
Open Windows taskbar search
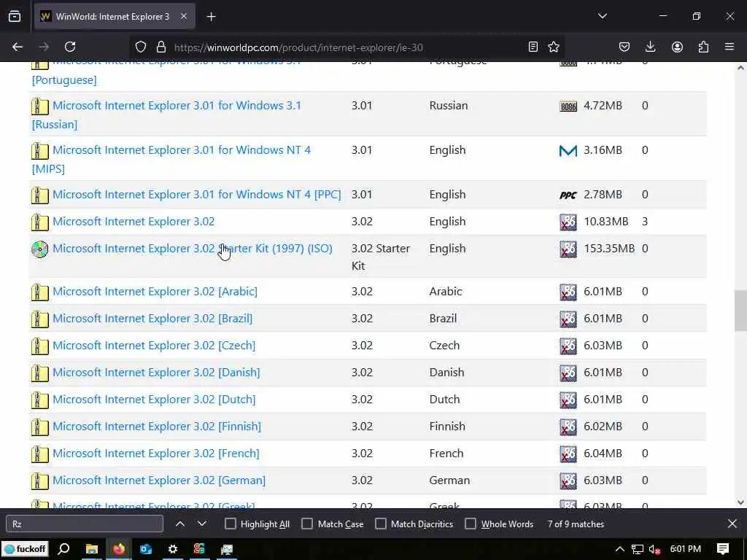[x=64, y=549]
